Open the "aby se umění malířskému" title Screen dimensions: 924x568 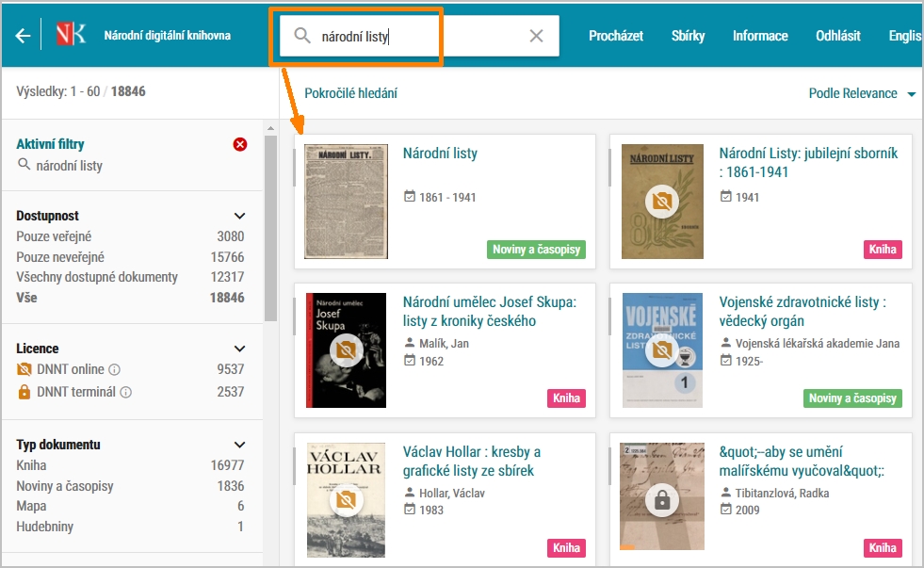(802, 462)
